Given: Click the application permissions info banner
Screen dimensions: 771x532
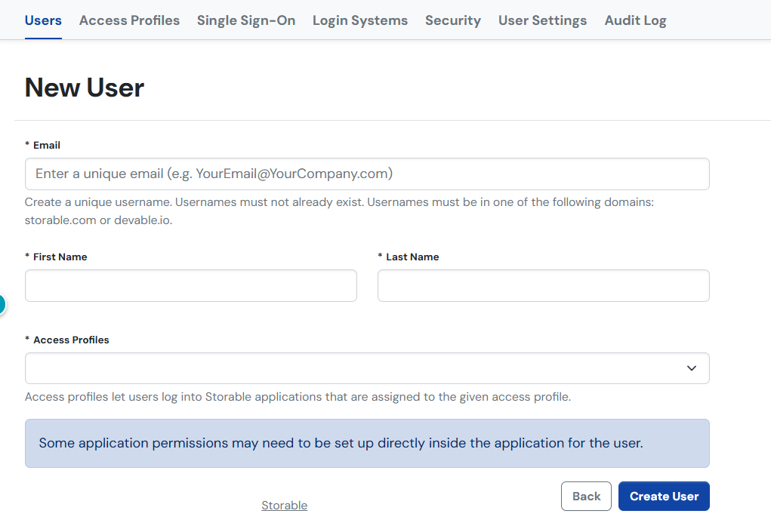Looking at the screenshot, I should (x=367, y=443).
